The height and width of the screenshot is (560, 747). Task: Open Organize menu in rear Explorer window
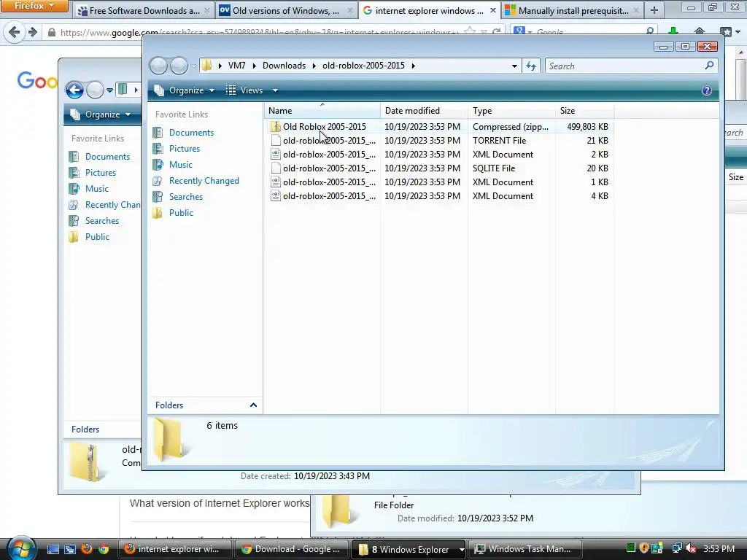coord(101,114)
